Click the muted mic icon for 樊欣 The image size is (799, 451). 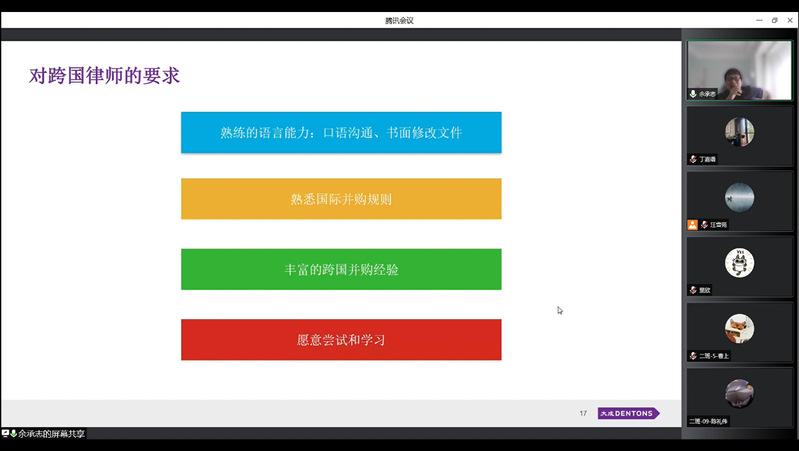tap(693, 290)
